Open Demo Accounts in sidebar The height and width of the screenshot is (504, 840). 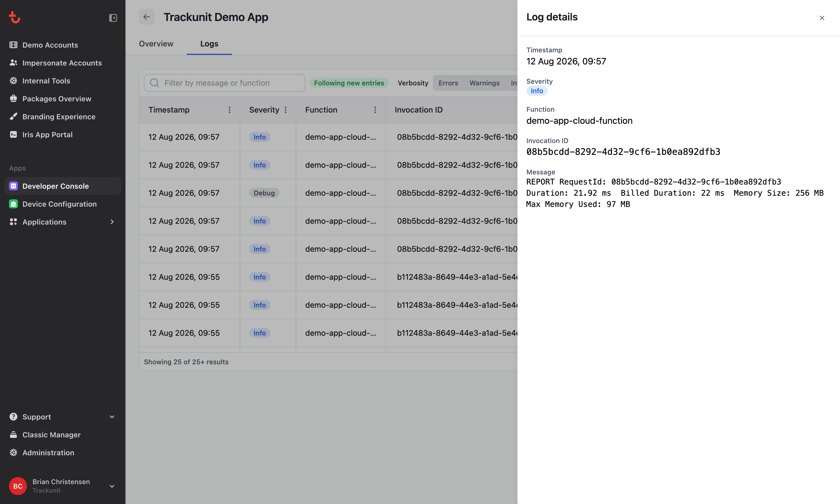pyautogui.click(x=63, y=45)
